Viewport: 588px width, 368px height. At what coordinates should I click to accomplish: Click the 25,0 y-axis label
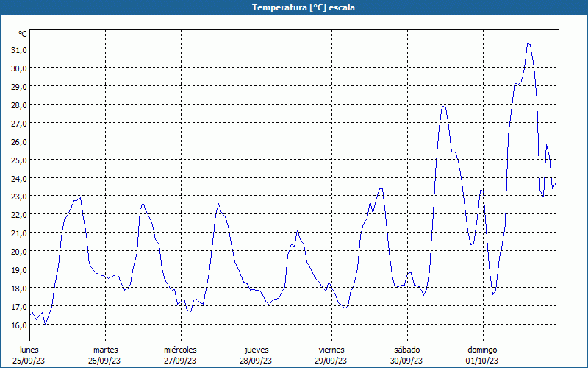pos(19,160)
